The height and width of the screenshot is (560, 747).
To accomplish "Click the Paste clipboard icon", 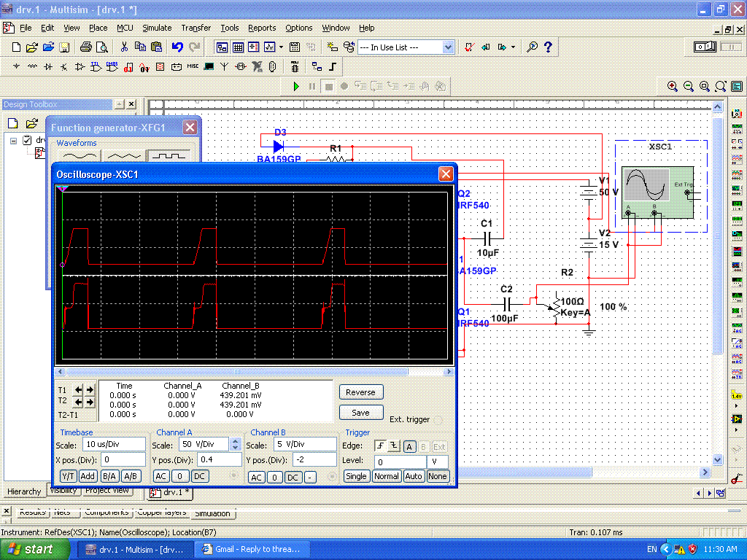I will click(156, 47).
